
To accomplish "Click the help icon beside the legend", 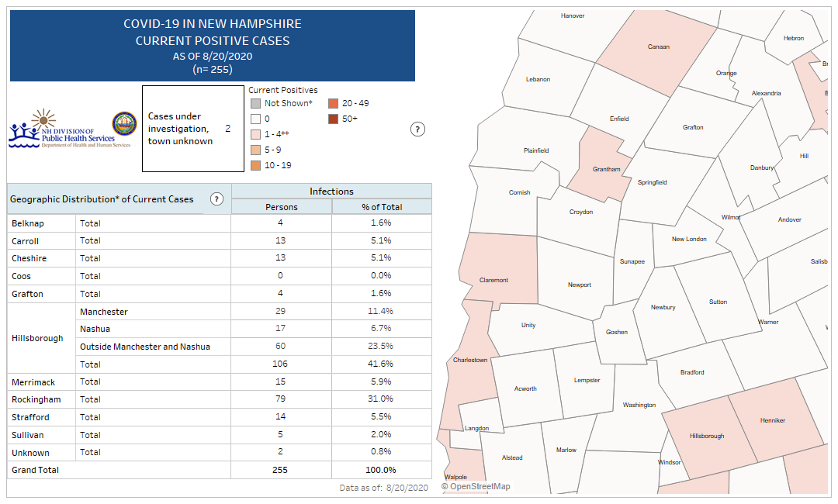I will (x=417, y=129).
